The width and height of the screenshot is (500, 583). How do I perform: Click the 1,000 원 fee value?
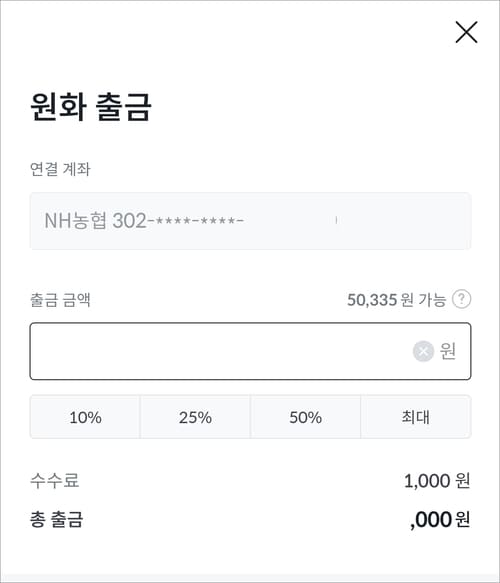point(437,481)
